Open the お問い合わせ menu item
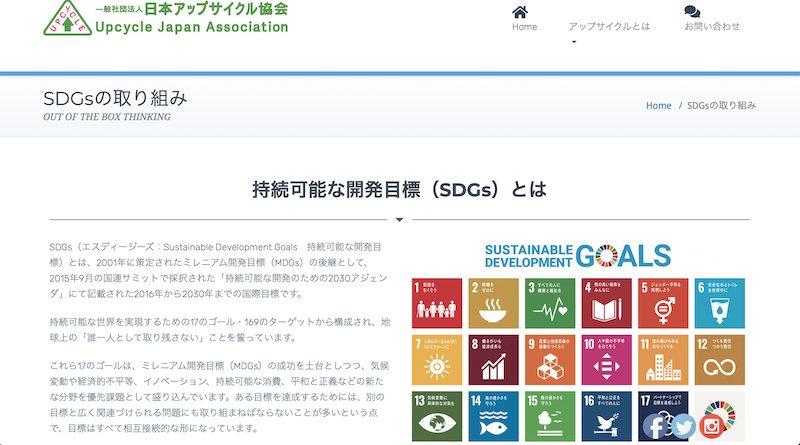 [712, 26]
